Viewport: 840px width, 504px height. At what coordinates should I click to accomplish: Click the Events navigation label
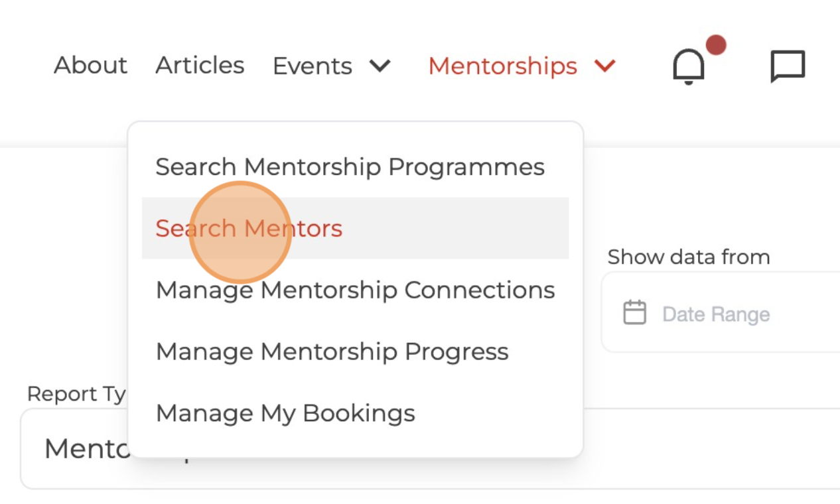click(312, 66)
